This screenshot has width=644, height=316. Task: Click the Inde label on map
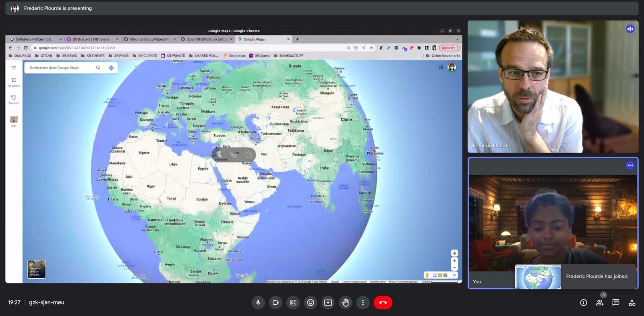[324, 168]
